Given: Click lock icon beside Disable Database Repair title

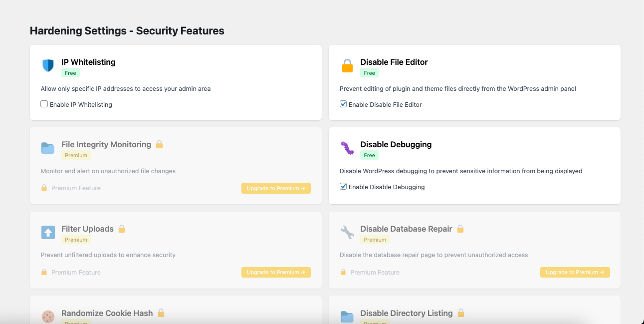Looking at the screenshot, I should tap(460, 229).
